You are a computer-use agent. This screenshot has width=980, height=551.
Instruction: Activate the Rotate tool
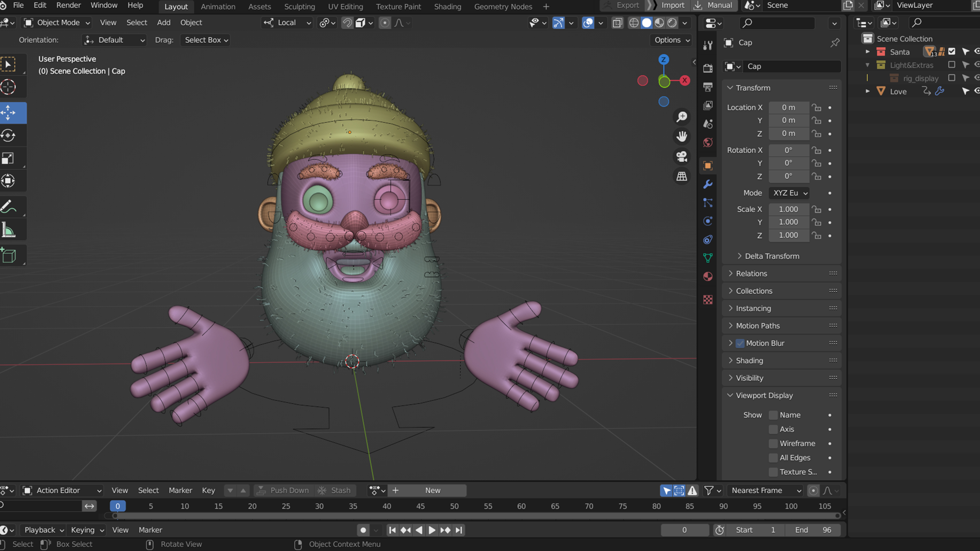click(8, 135)
